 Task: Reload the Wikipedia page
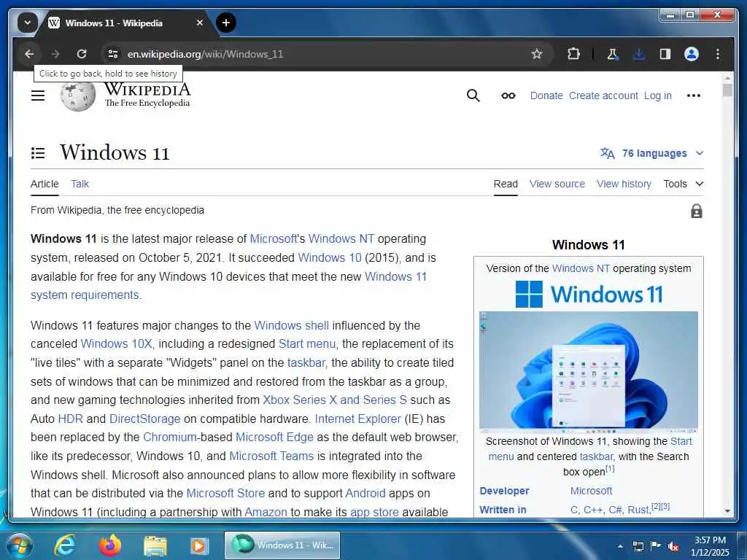(82, 54)
